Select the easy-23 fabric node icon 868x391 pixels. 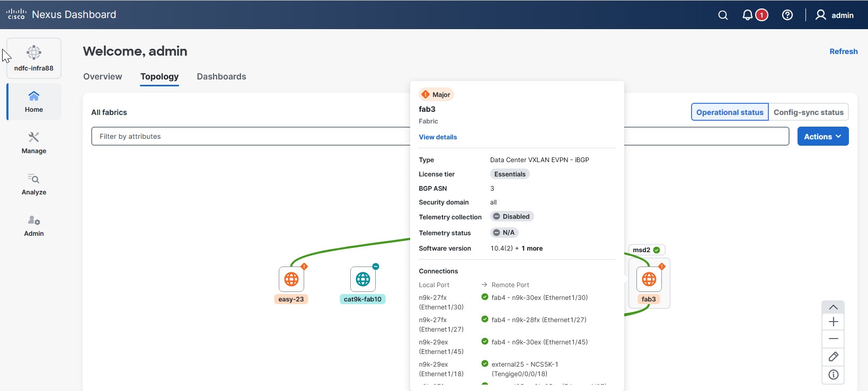pyautogui.click(x=291, y=279)
